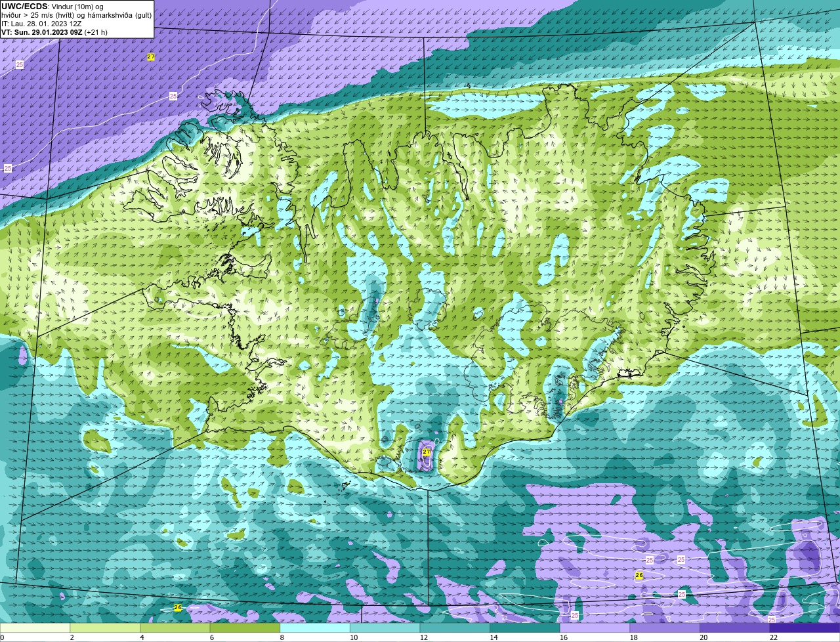The height and width of the screenshot is (642, 840).
Task: Click the legend tick label '6'
Action: coord(212,637)
